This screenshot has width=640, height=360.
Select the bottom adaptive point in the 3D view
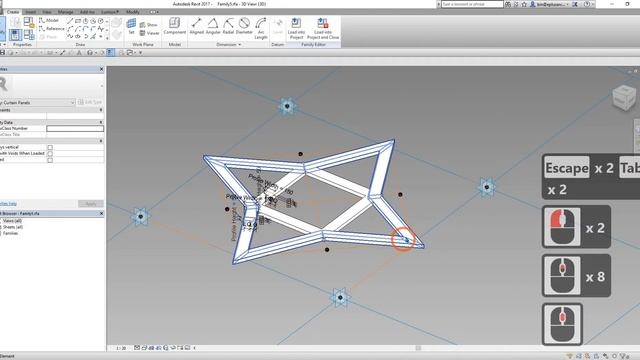tap(340, 298)
